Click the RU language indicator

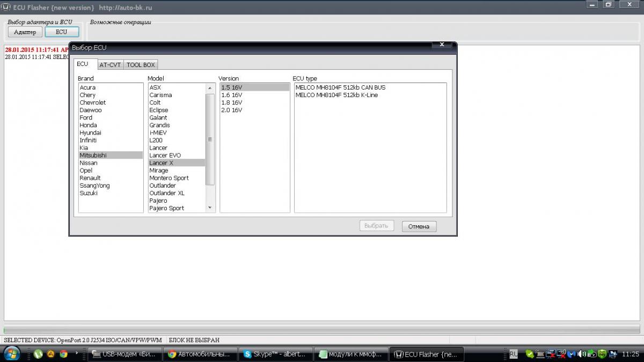[x=514, y=354]
